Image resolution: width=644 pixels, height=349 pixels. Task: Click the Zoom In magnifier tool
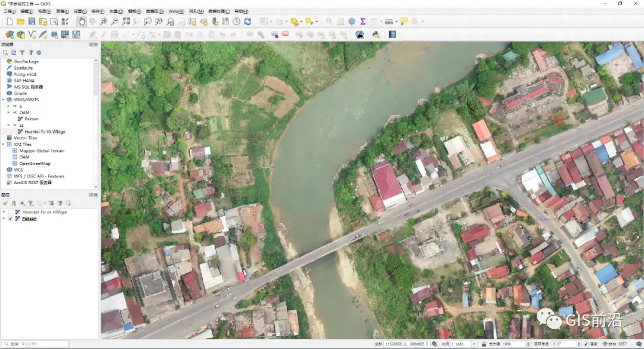104,21
